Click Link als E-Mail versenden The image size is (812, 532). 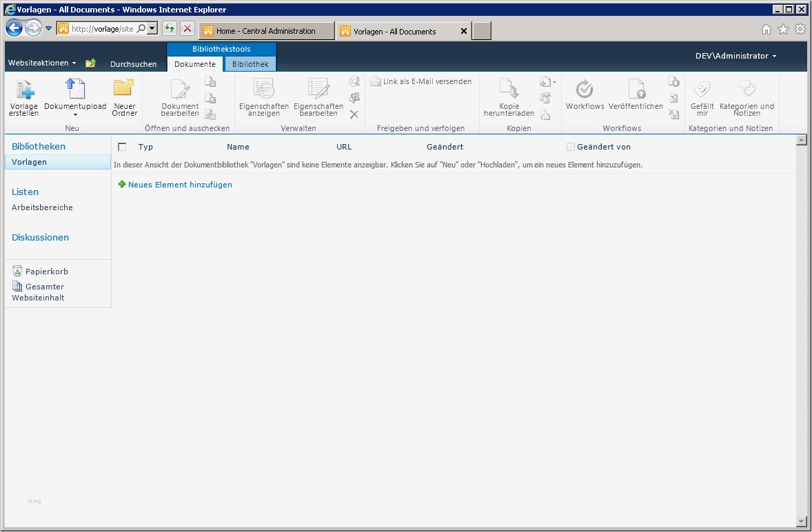pos(421,81)
